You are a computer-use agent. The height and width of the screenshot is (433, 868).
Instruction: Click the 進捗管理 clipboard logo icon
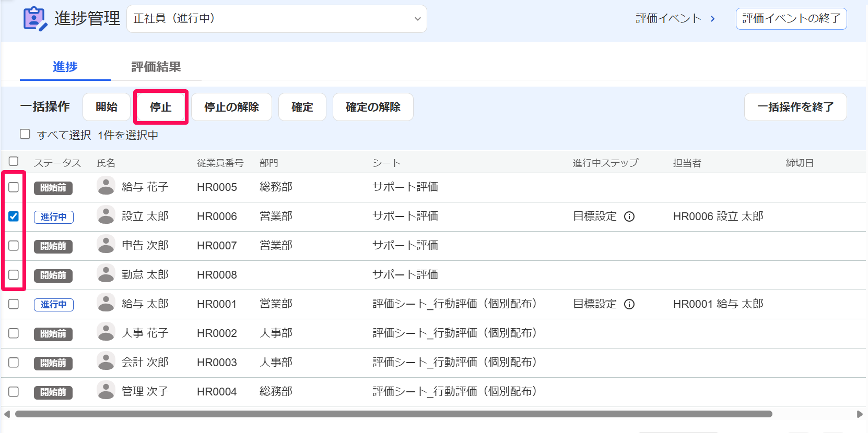click(x=35, y=19)
